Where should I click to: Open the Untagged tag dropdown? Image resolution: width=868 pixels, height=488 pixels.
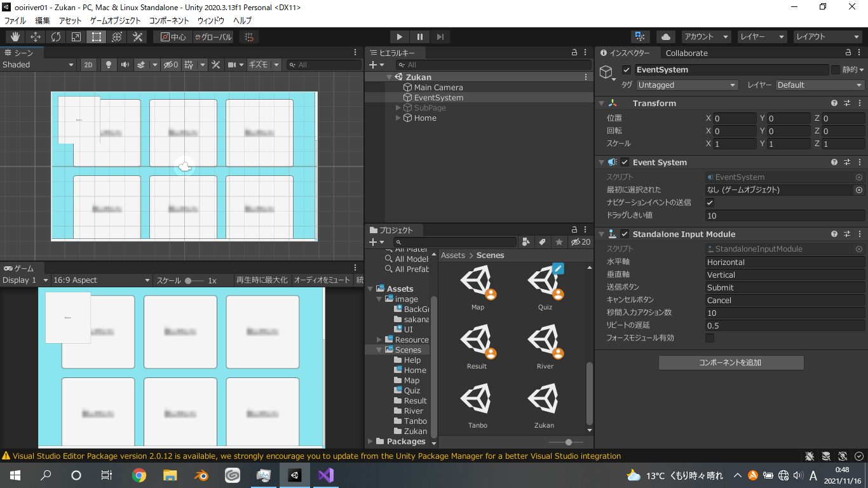click(x=687, y=85)
